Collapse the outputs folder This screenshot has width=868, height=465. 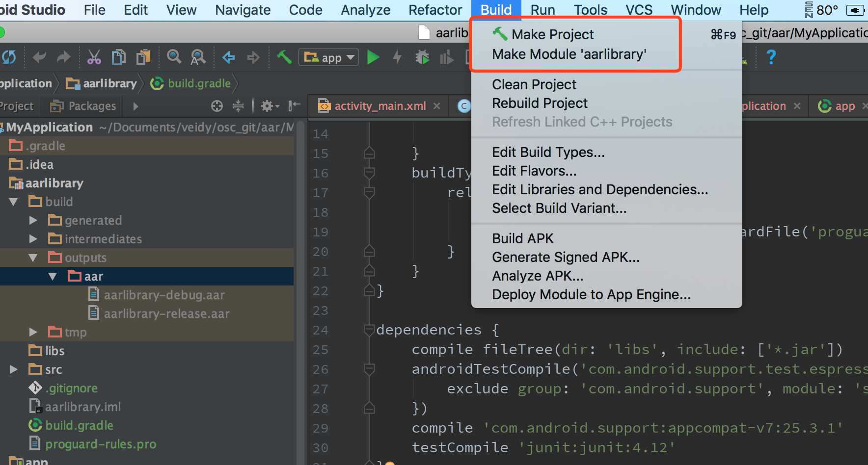(33, 258)
